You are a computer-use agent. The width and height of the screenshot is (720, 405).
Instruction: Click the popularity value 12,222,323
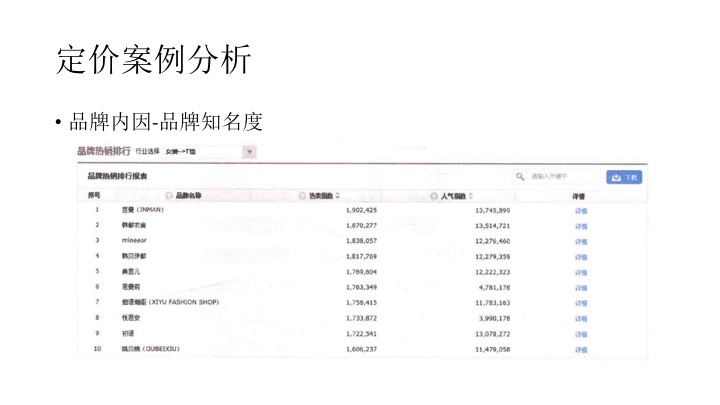[492, 272]
